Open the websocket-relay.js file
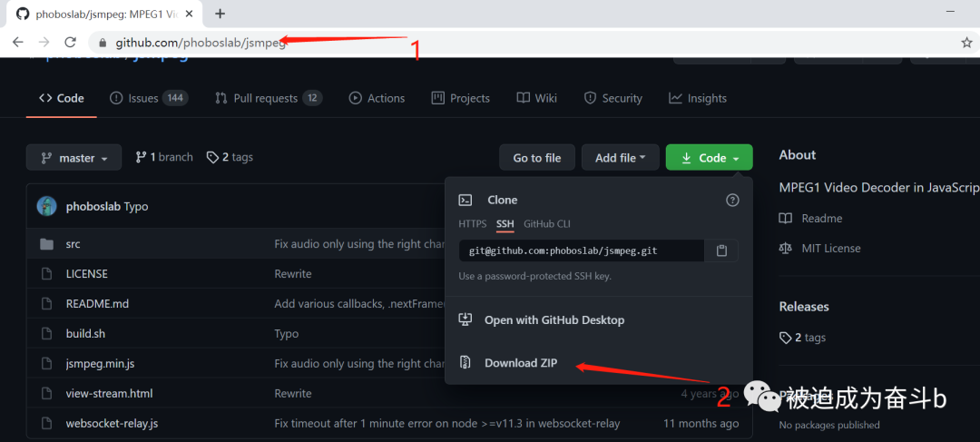This screenshot has height=442, width=980. tap(112, 423)
